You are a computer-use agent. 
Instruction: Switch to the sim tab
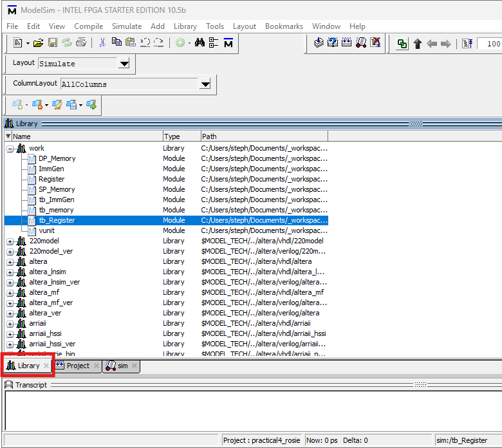click(122, 366)
